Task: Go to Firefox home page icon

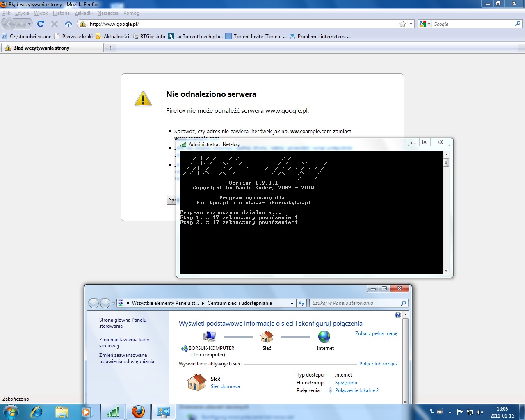Action: pyautogui.click(x=68, y=24)
